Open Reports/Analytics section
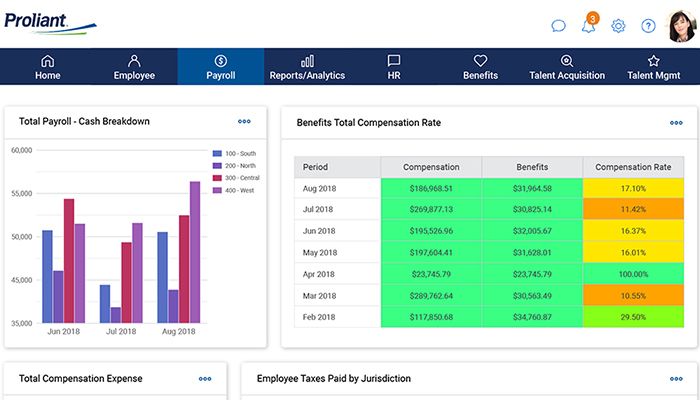700x400 pixels. (x=307, y=67)
